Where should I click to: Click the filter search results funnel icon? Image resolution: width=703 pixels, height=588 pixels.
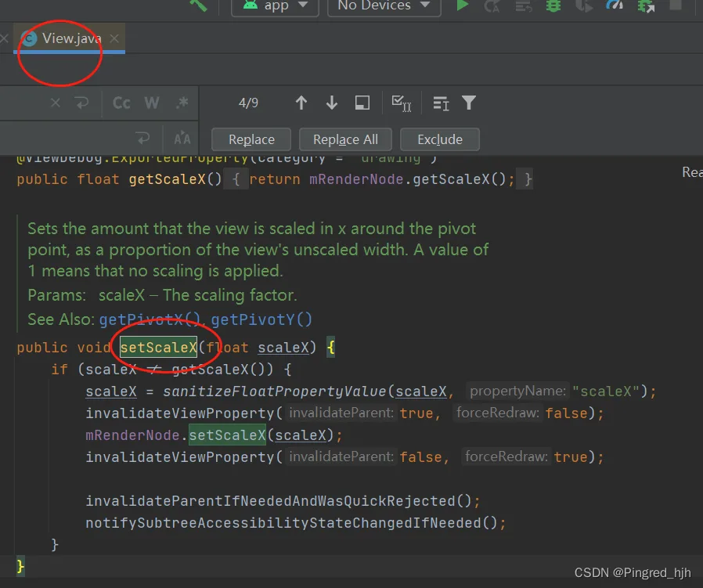(x=469, y=103)
